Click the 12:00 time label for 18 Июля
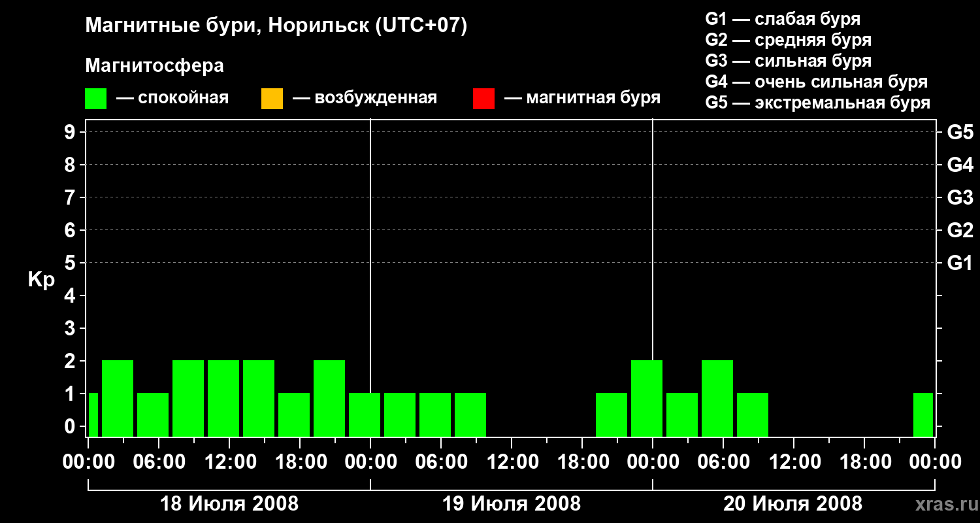980x523 pixels. 229,462
